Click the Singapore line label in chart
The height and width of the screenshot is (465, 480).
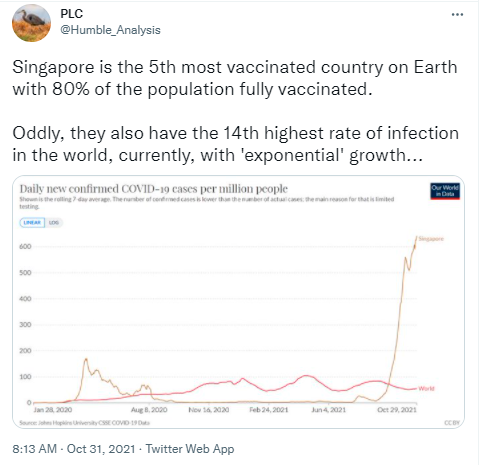coord(431,239)
